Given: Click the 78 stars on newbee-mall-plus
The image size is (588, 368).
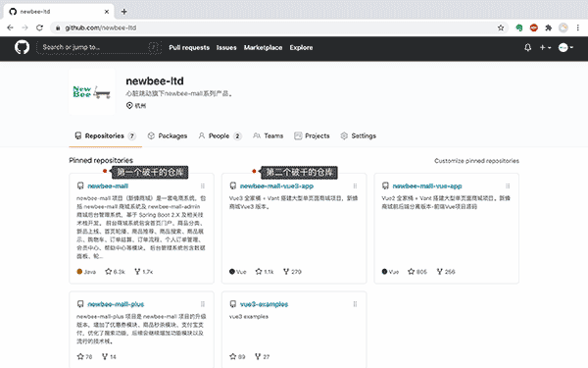Looking at the screenshot, I should [84, 357].
